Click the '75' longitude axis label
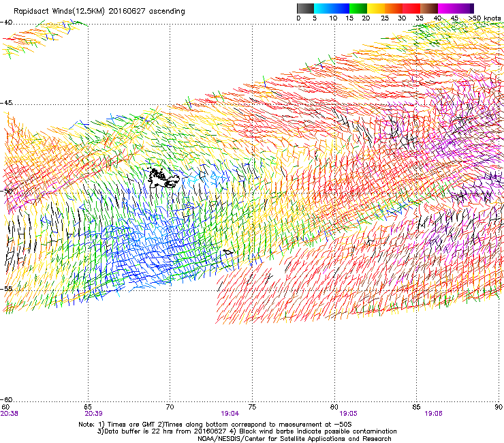This screenshot has width=504, height=443. tap(252, 407)
